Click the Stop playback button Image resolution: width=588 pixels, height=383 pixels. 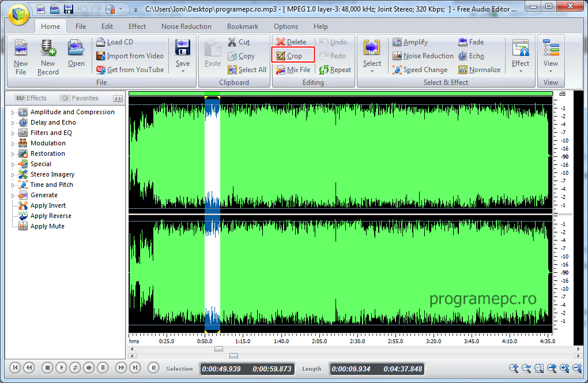(x=47, y=368)
